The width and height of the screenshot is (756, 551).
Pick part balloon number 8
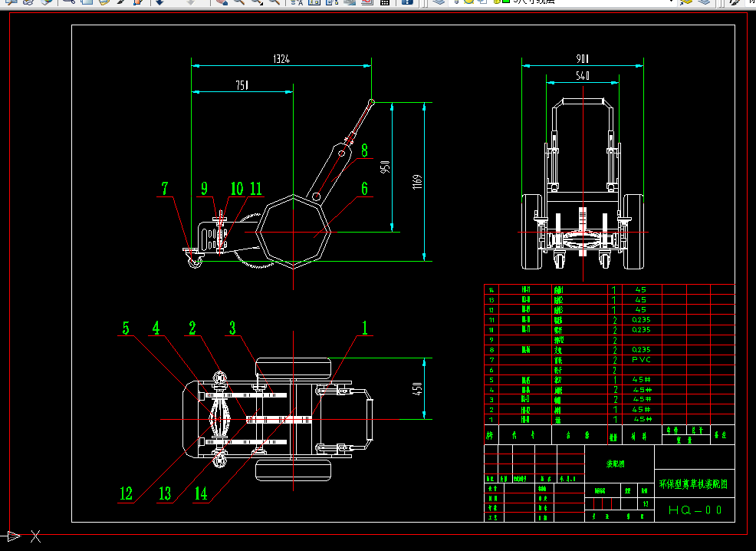(x=364, y=150)
